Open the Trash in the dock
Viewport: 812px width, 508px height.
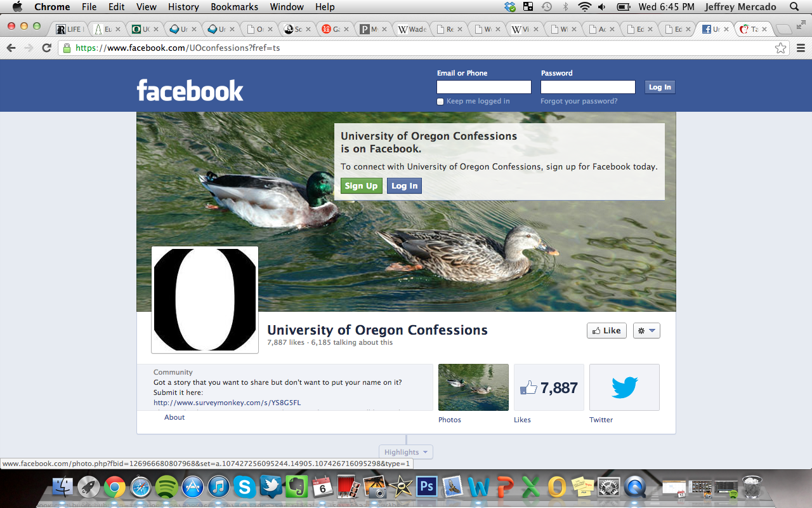point(752,487)
